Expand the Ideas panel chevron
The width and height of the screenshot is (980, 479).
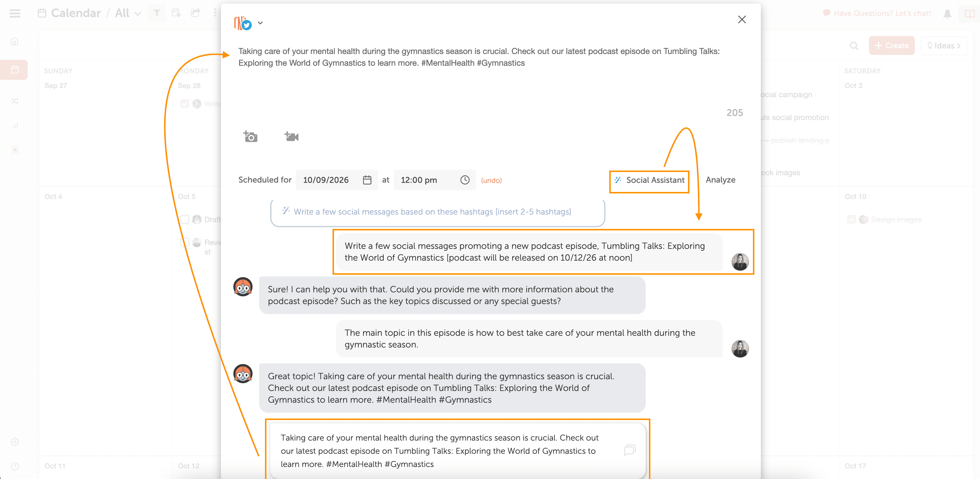point(958,45)
